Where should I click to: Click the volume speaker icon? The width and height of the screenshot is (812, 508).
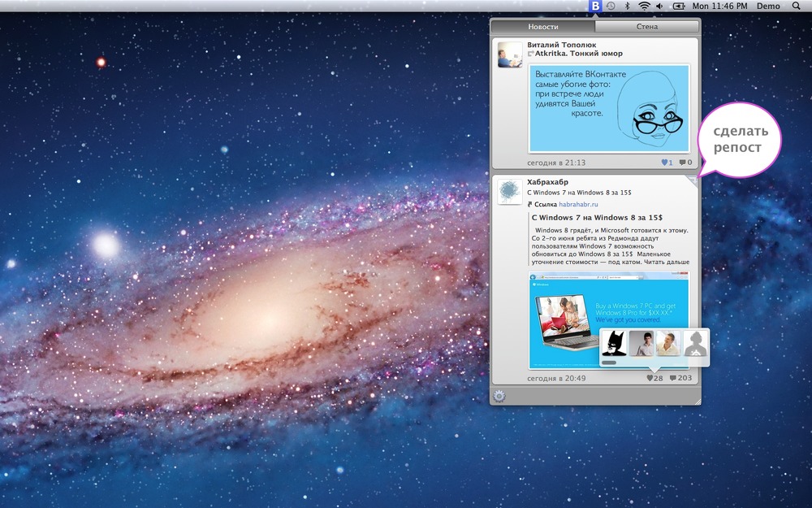tap(659, 7)
